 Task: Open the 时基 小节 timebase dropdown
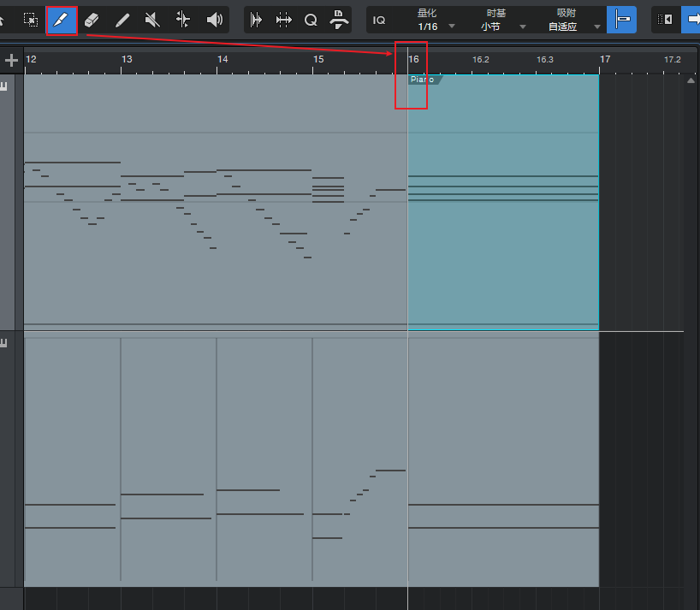pos(501,21)
